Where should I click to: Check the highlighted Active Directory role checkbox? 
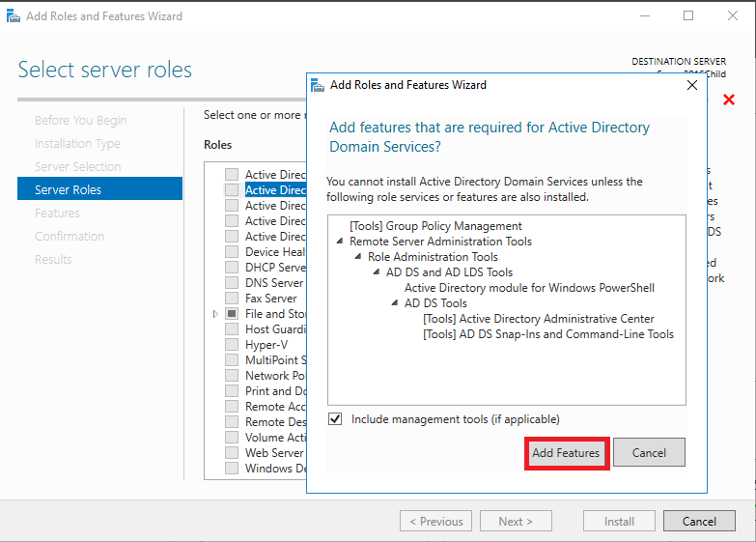[232, 189]
